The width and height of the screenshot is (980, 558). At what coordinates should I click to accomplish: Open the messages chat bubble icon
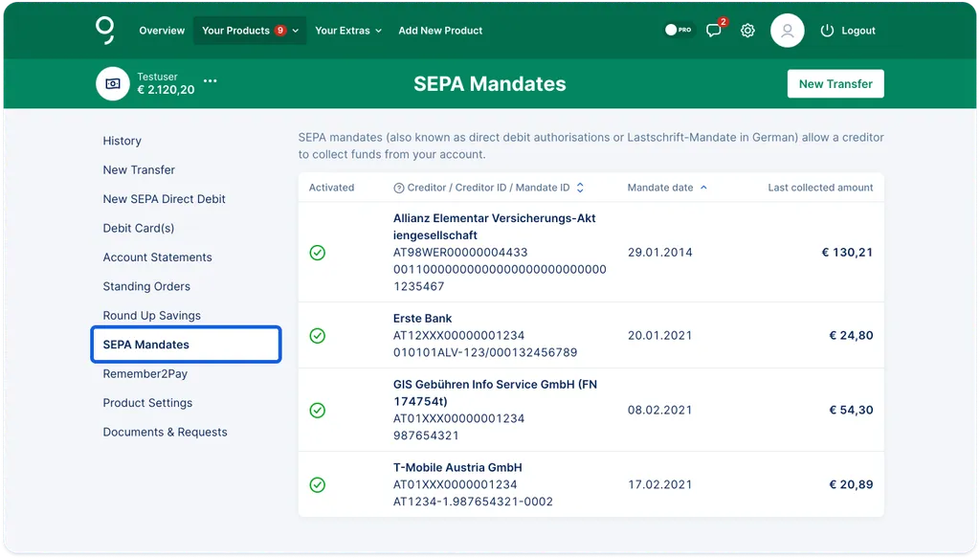point(714,31)
